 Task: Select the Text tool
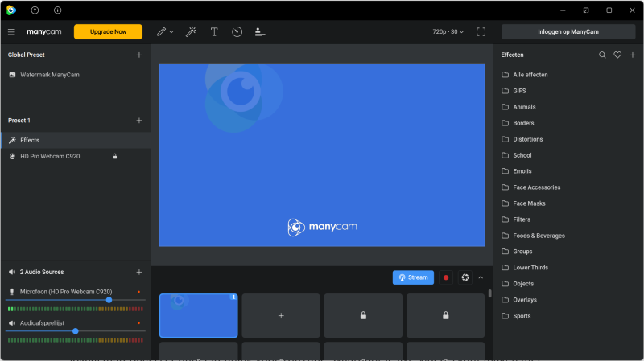pos(214,31)
